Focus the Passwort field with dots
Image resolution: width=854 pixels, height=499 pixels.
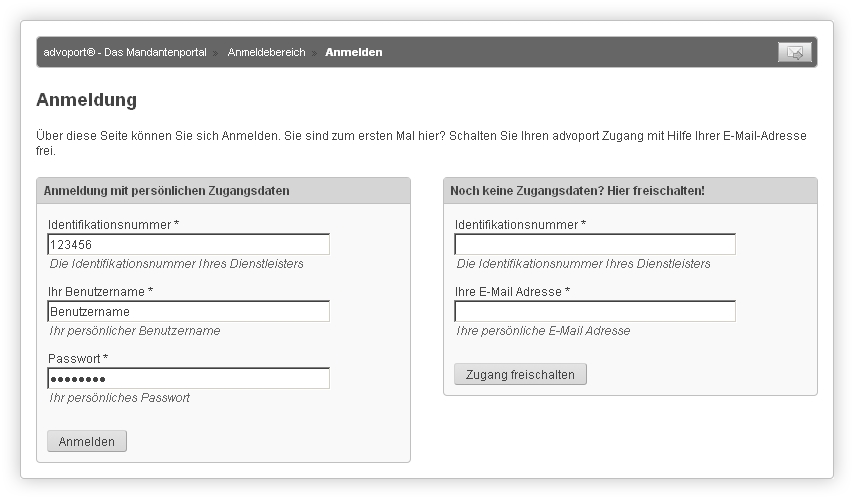tap(188, 379)
